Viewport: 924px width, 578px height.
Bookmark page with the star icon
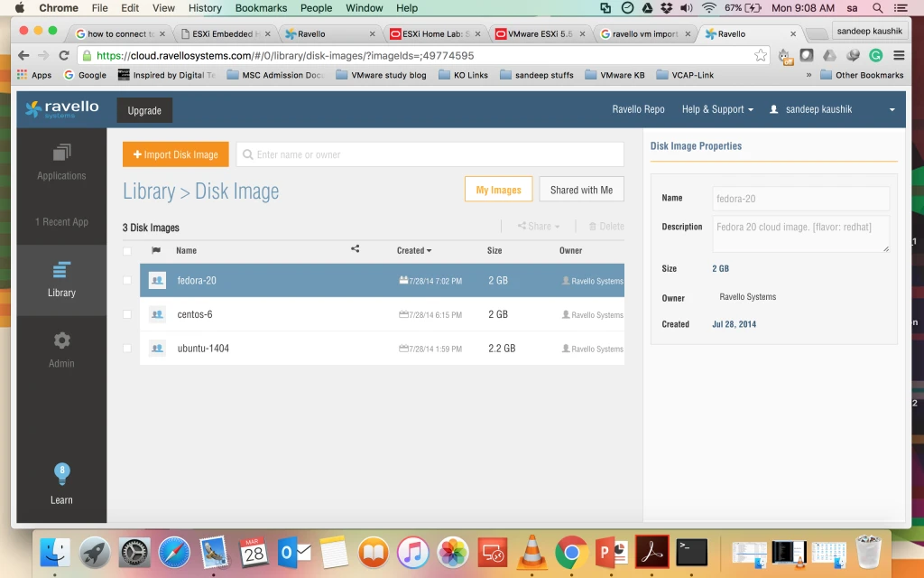tap(761, 55)
